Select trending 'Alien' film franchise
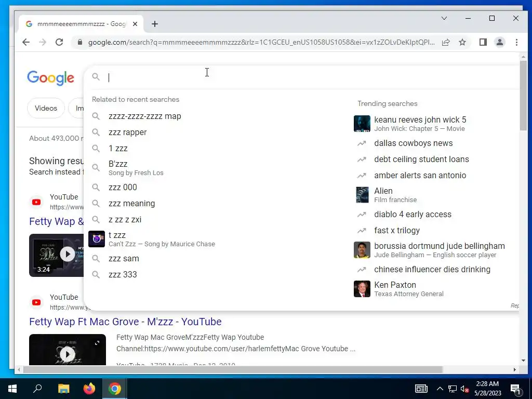This screenshot has height=399, width=532. coord(395,195)
